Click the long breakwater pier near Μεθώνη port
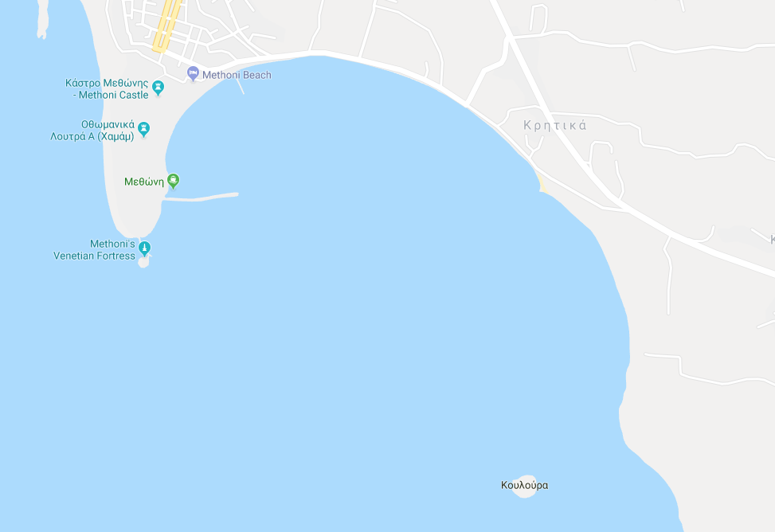 point(202,197)
